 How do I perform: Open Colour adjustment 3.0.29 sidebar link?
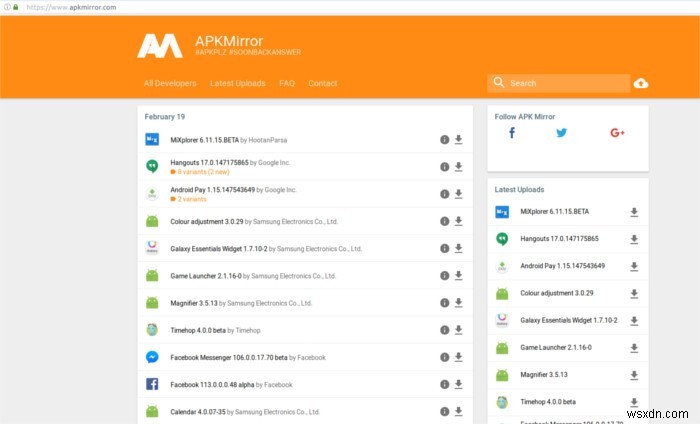pos(557,293)
